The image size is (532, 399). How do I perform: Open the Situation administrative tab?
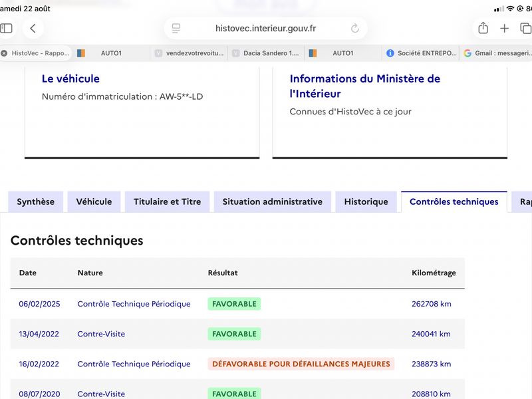tap(273, 202)
